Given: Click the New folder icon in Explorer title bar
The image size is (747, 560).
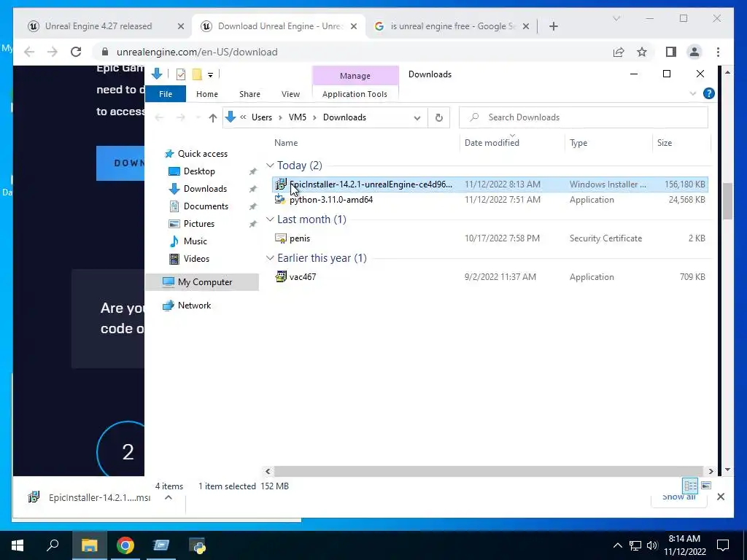Looking at the screenshot, I should [197, 74].
